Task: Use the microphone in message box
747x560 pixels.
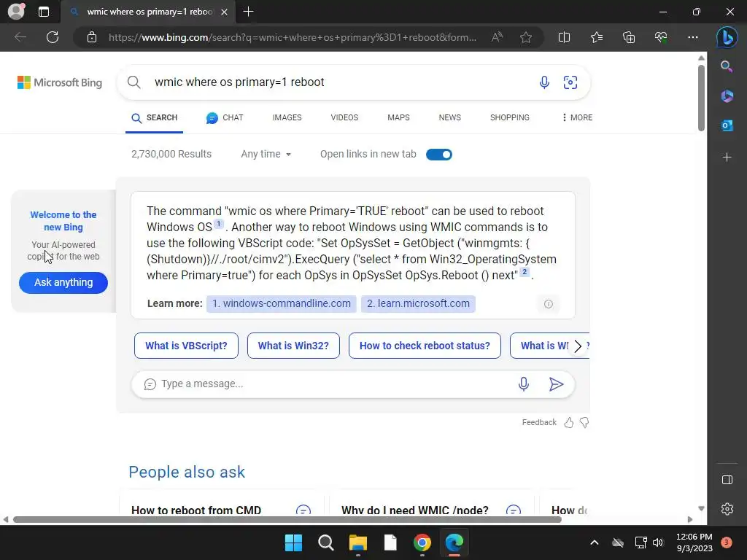Action: pos(524,384)
